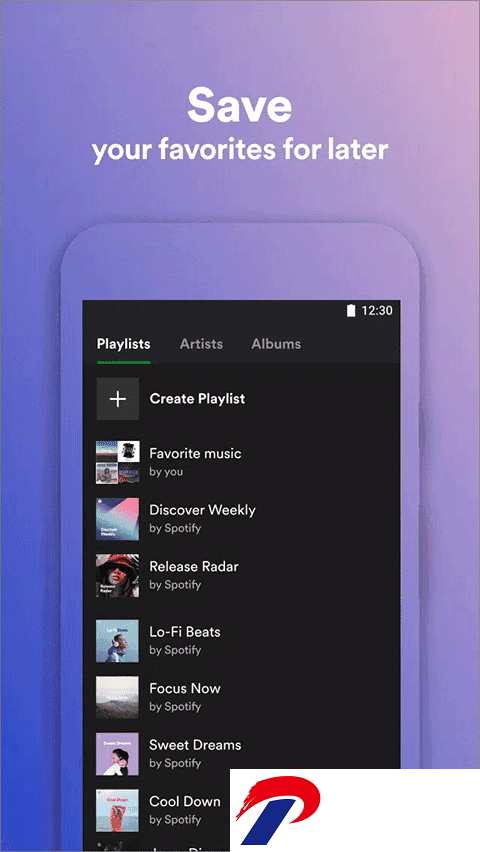Viewport: 480px width, 852px height.
Task: Switch to the Playlists tab
Action: (x=123, y=344)
